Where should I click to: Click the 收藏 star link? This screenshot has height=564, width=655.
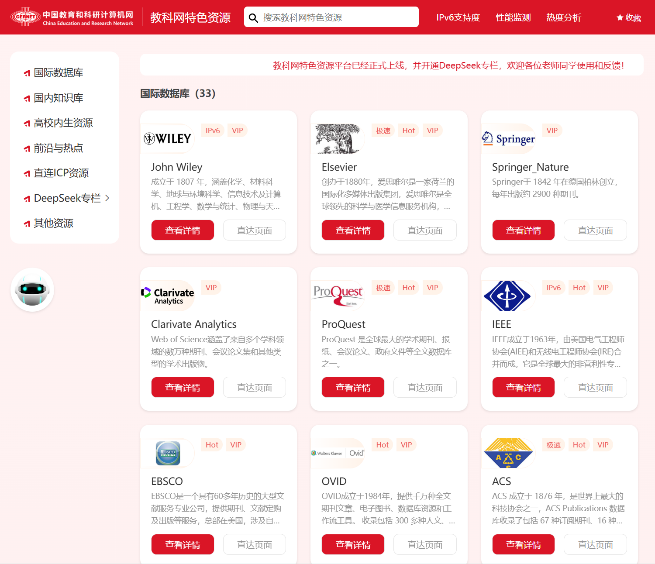click(628, 18)
